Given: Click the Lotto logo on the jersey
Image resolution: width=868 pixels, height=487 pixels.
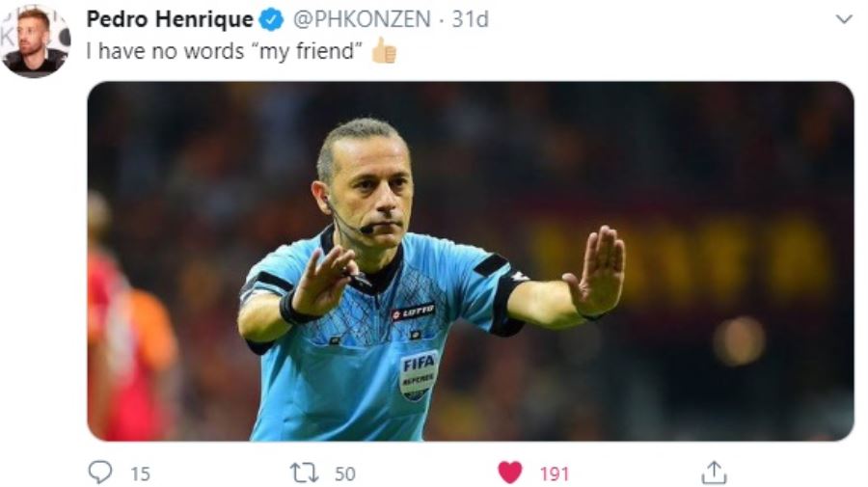Looking at the screenshot, I should pyautogui.click(x=414, y=312).
